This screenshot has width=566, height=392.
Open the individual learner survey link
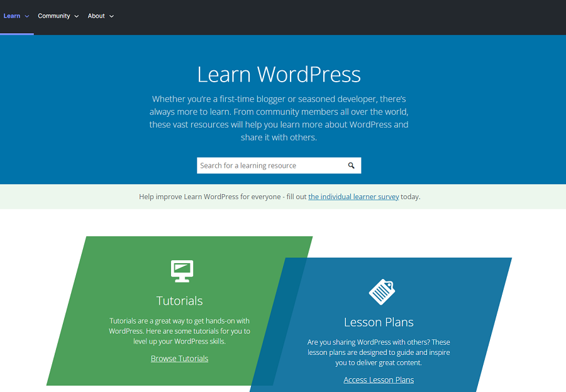tap(353, 197)
